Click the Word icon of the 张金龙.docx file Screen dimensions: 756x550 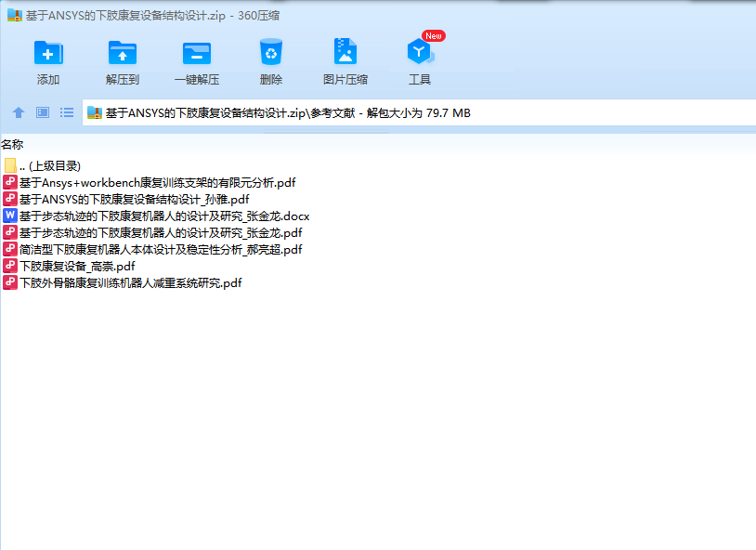(x=10, y=216)
